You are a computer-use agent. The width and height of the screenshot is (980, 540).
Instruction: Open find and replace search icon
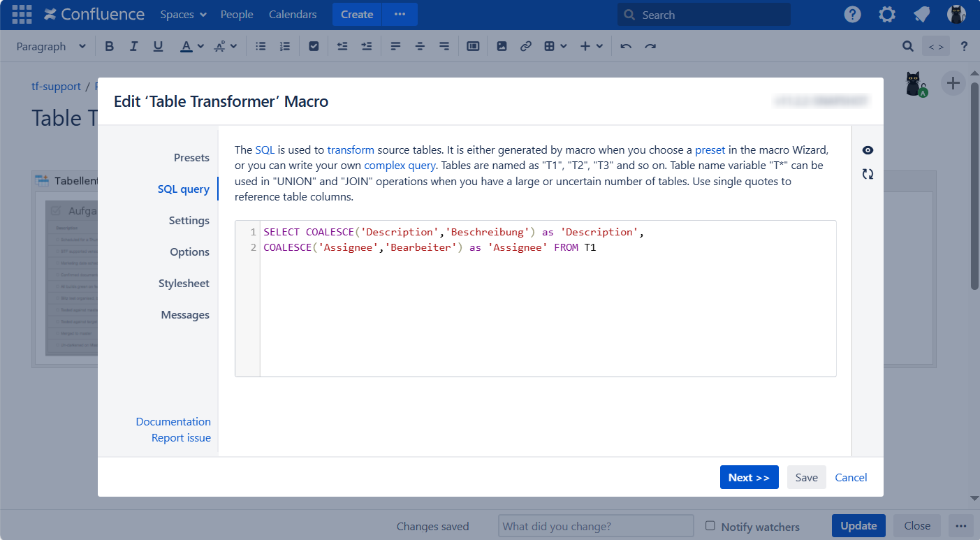907,46
